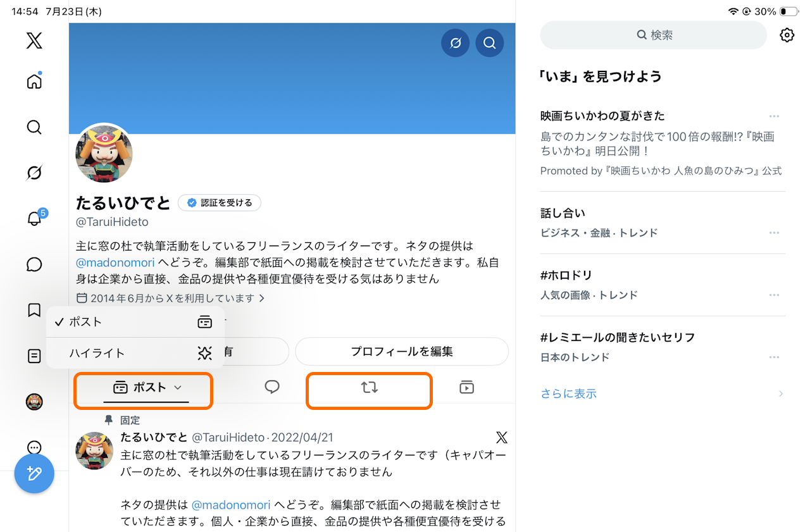
Task: Open the Explore search icon in sidebar
Action: 34,127
